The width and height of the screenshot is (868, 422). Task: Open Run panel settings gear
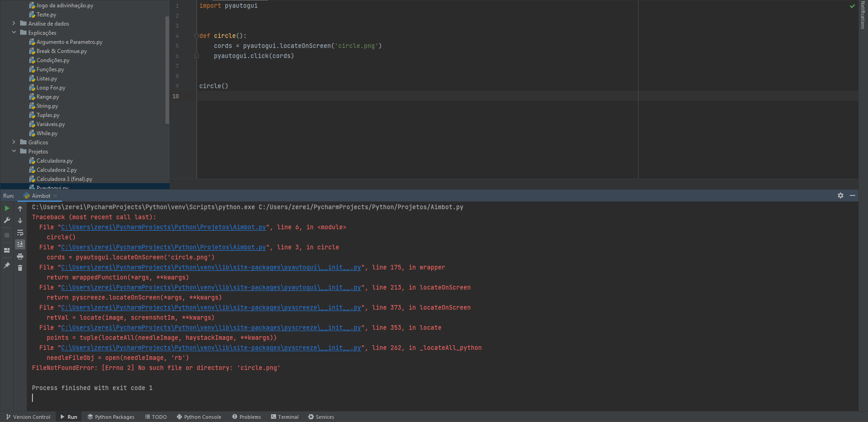pyautogui.click(x=841, y=195)
